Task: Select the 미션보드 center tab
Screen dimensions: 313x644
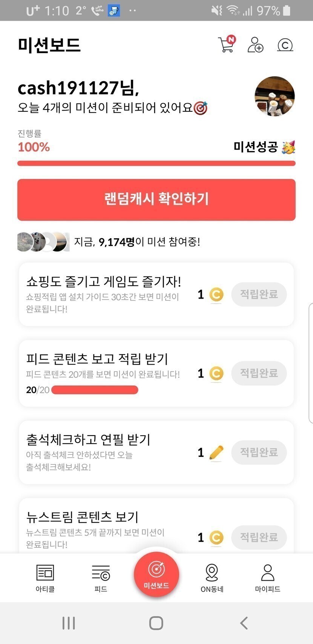Action: click(x=156, y=575)
